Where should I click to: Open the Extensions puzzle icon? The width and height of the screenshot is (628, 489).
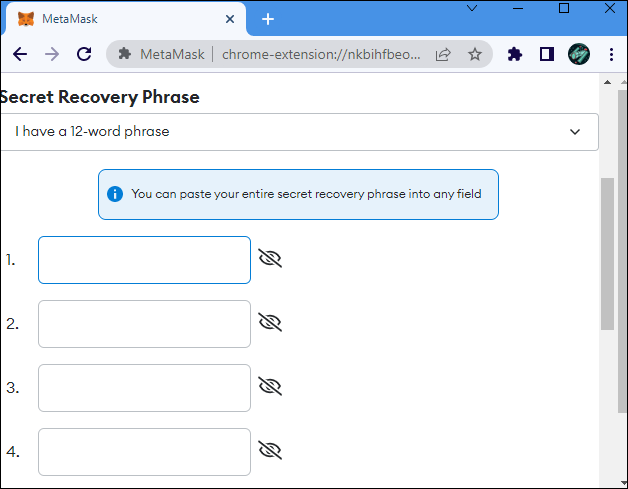(x=515, y=54)
